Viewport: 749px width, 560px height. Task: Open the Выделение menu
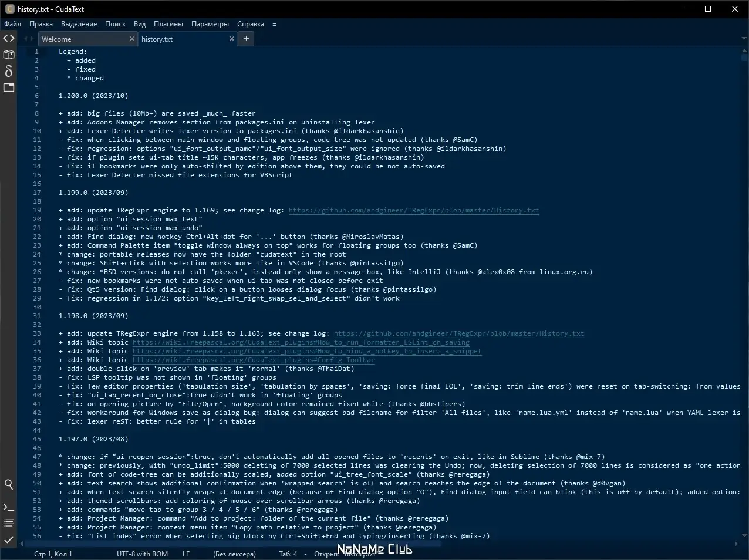[x=79, y=24]
